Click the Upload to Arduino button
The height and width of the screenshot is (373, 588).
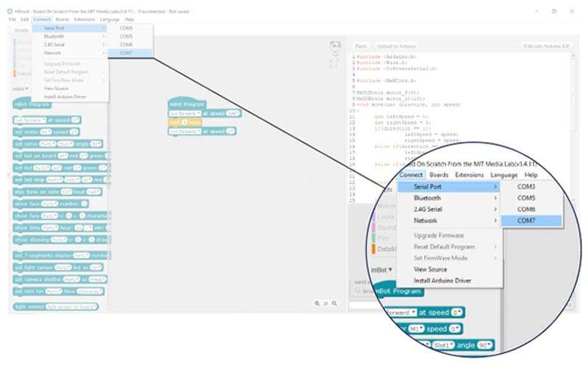396,46
